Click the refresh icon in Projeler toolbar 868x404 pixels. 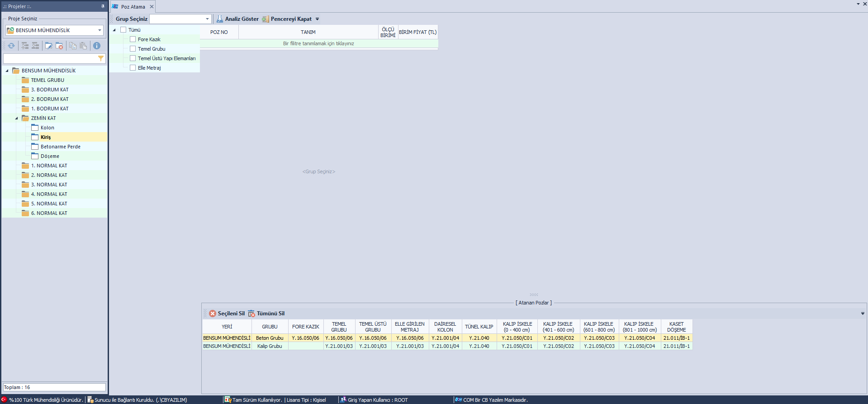point(11,46)
